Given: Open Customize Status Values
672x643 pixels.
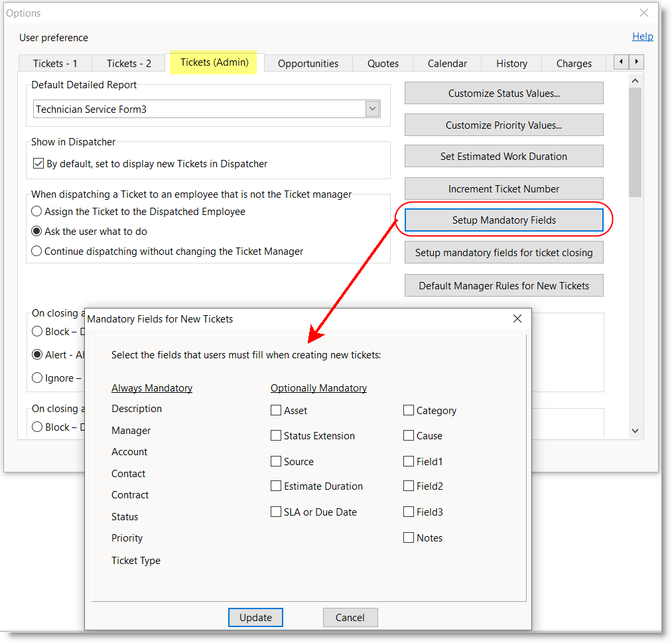Looking at the screenshot, I should click(x=504, y=94).
